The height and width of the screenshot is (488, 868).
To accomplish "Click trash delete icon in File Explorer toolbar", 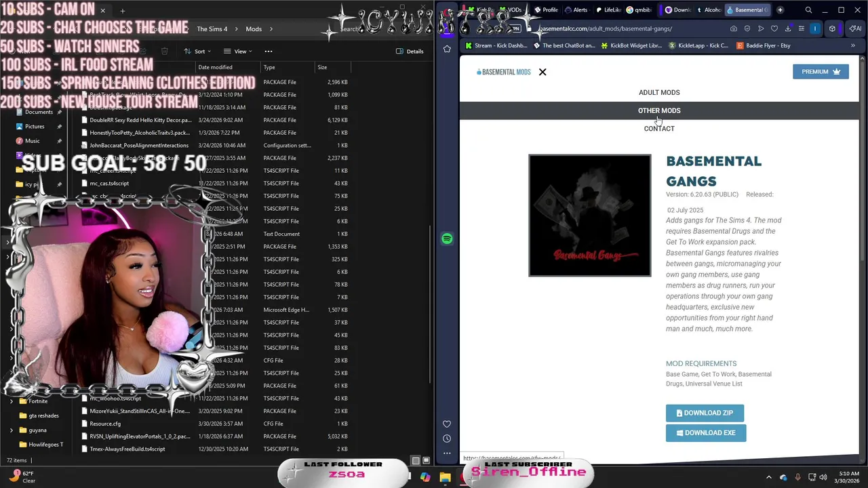I will [164, 51].
